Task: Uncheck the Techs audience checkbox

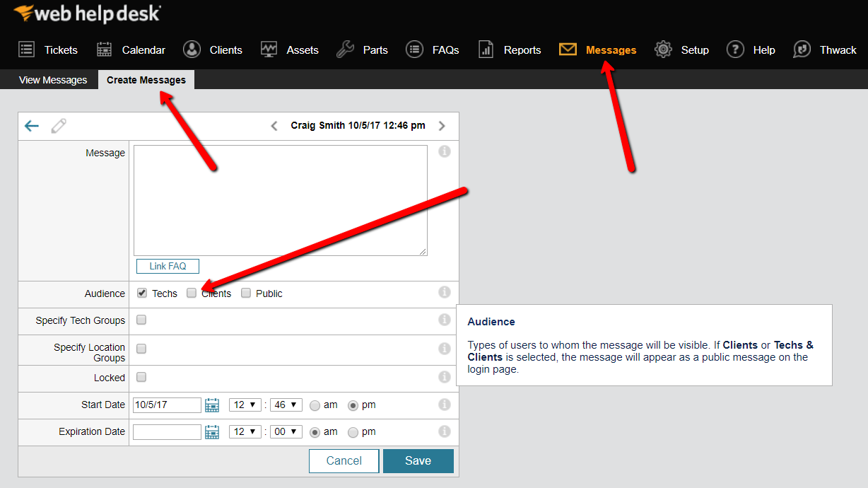Action: pyautogui.click(x=142, y=293)
